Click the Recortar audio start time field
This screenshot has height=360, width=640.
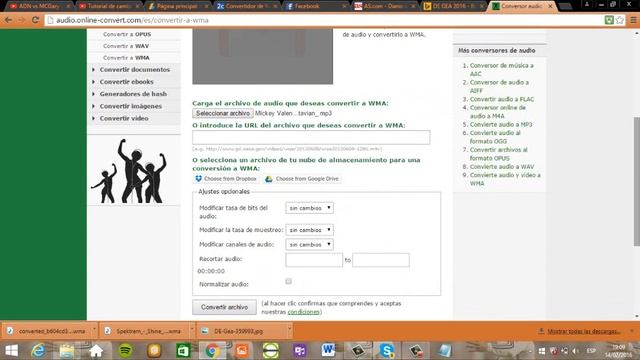click(x=314, y=260)
